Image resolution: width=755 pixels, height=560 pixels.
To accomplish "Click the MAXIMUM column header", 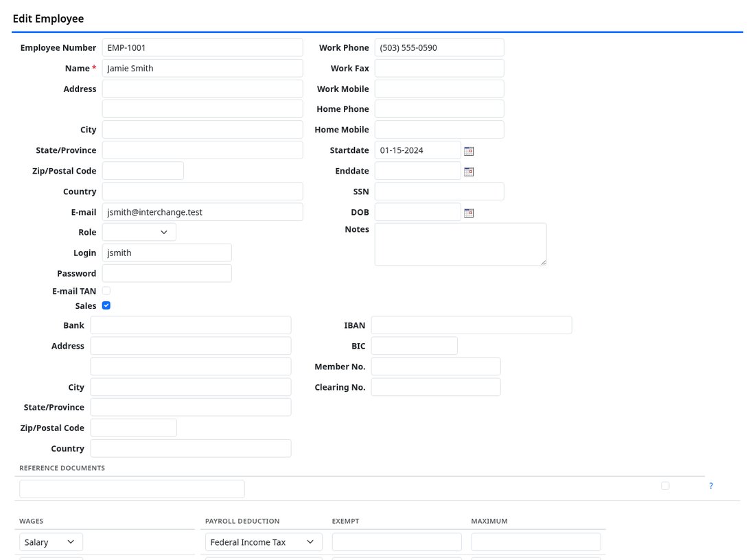I will (x=489, y=521).
